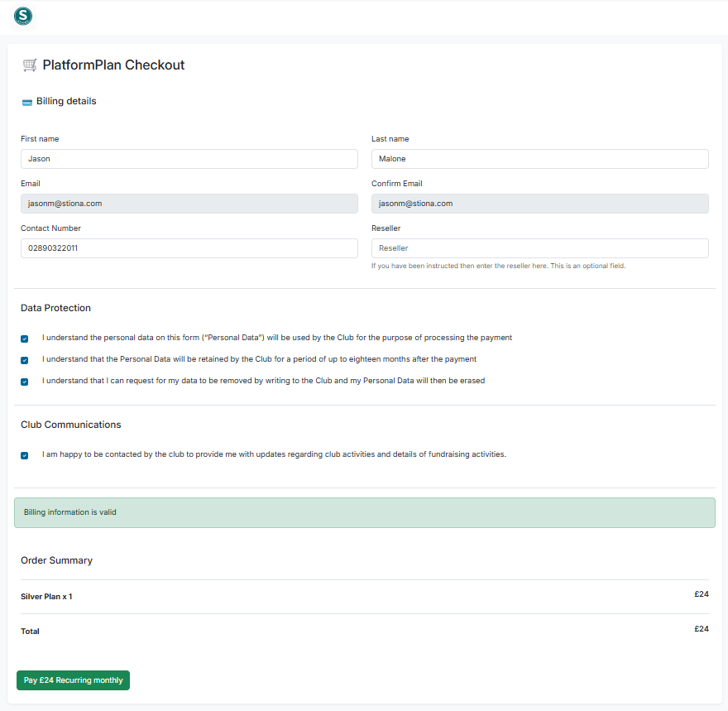Select the Confirm Email field
The height and width of the screenshot is (711, 728).
539,203
